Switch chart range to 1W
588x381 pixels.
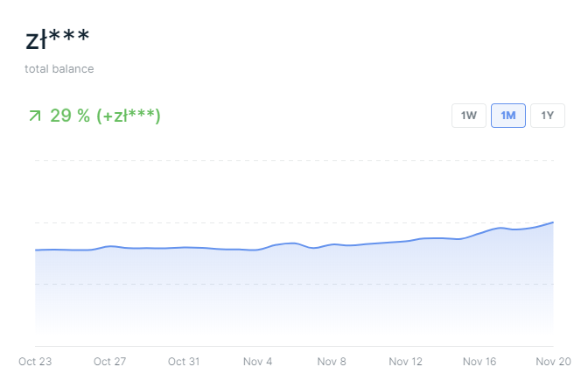[469, 116]
